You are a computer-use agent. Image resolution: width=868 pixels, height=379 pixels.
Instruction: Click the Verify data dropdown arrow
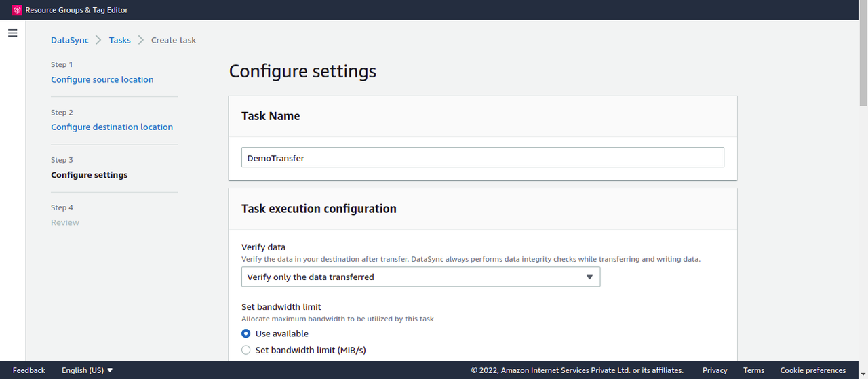(x=589, y=277)
